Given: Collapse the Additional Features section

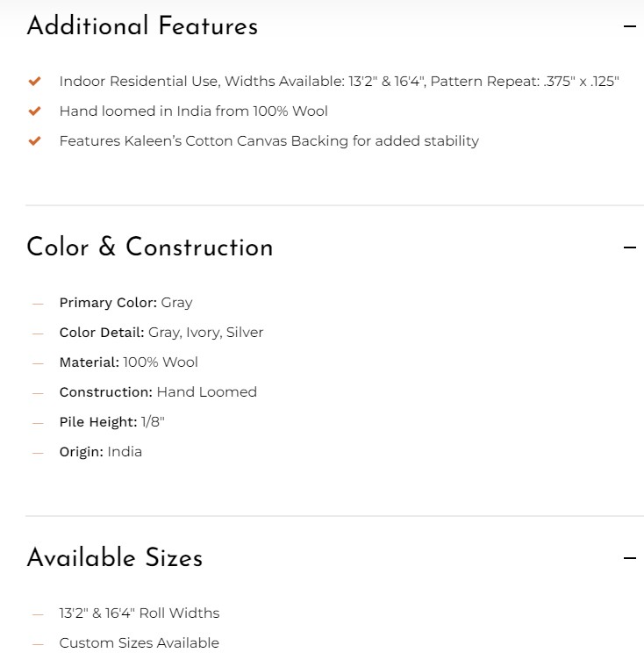Looking at the screenshot, I should [x=629, y=26].
